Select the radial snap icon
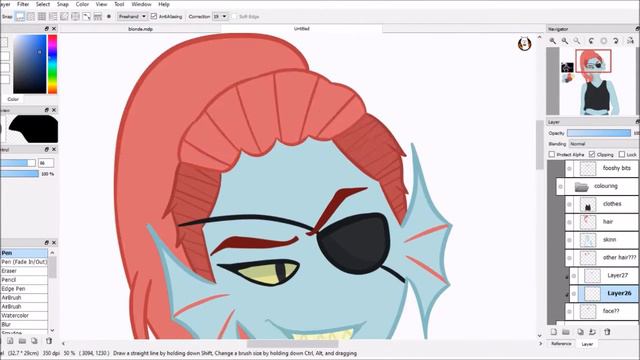The height and width of the screenshot is (360, 640). click(x=64, y=17)
